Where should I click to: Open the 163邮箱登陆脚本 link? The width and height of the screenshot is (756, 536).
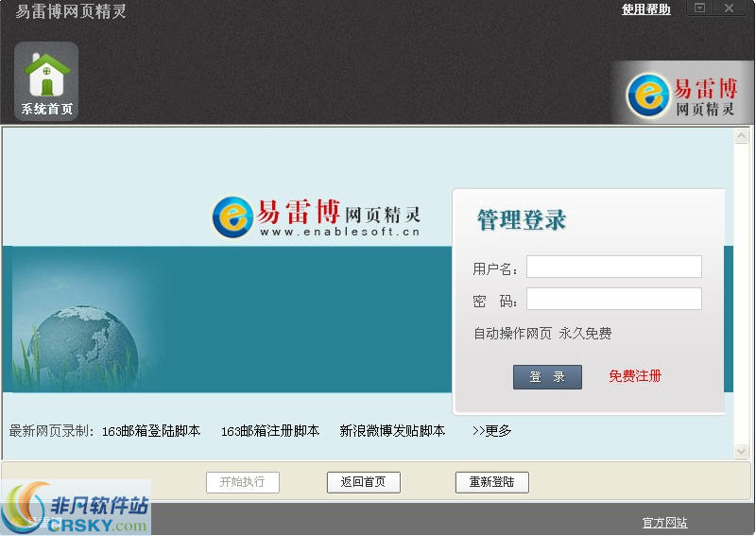tap(151, 431)
